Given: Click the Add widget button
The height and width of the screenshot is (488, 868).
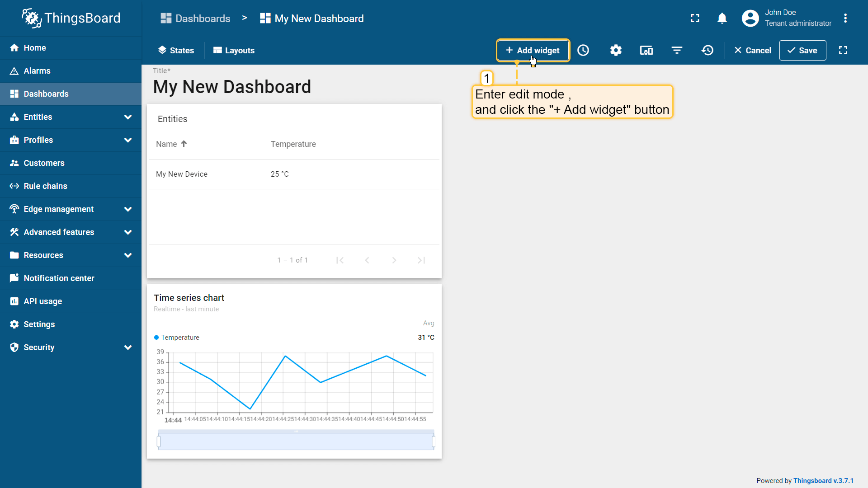Looking at the screenshot, I should point(533,50).
